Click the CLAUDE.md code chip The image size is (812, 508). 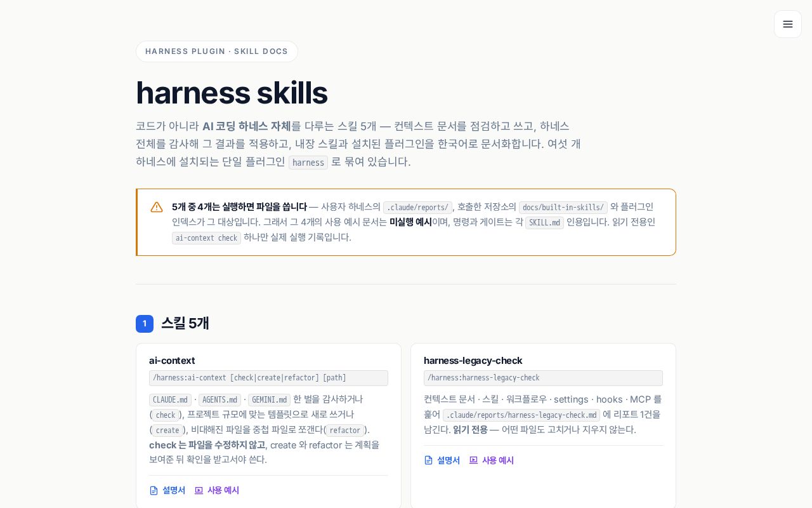pos(170,400)
